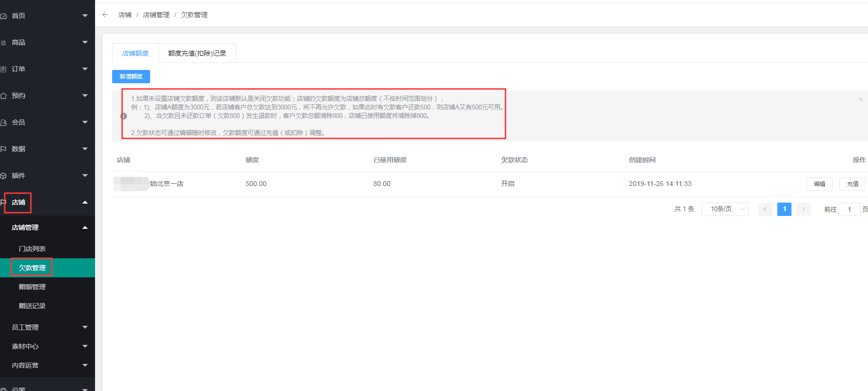Click the 商品 products sidebar icon
Viewport: 868px width, 391px height.
pyautogui.click(x=3, y=42)
